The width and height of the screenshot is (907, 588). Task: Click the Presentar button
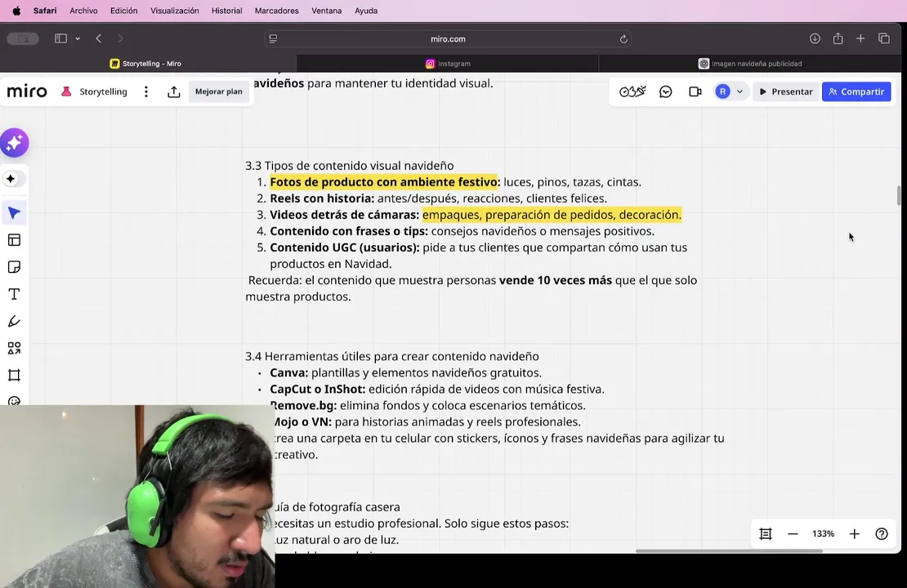pos(786,91)
